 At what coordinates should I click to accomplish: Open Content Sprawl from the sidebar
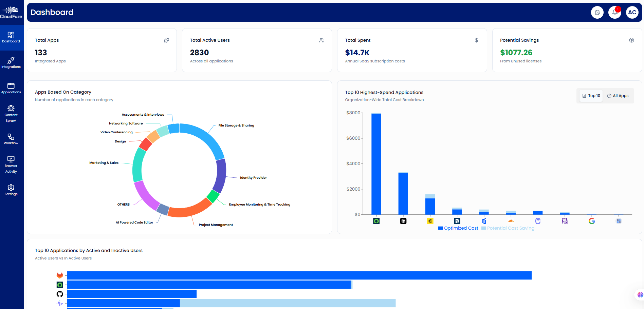[x=11, y=112]
